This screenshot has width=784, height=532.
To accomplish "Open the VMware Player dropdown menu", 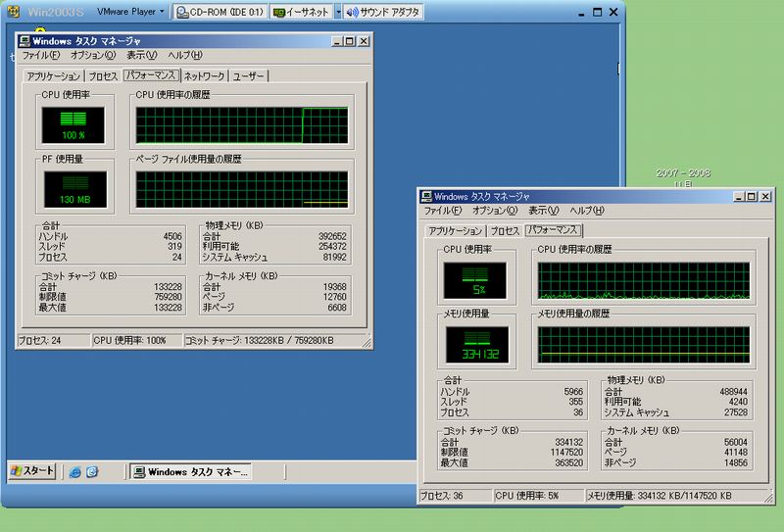I will [130, 12].
